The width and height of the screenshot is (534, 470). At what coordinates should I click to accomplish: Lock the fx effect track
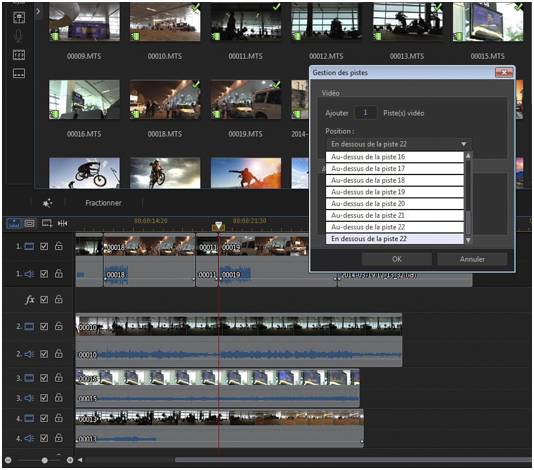(59, 299)
